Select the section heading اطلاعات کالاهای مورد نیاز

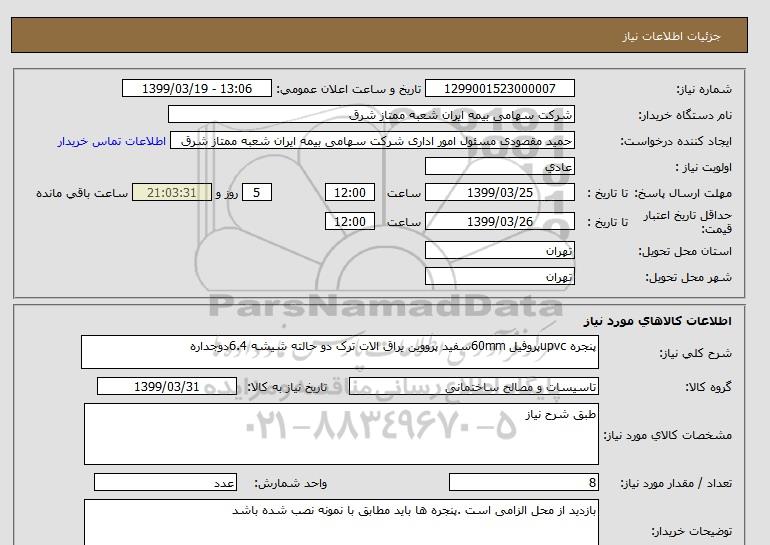pyautogui.click(x=658, y=321)
